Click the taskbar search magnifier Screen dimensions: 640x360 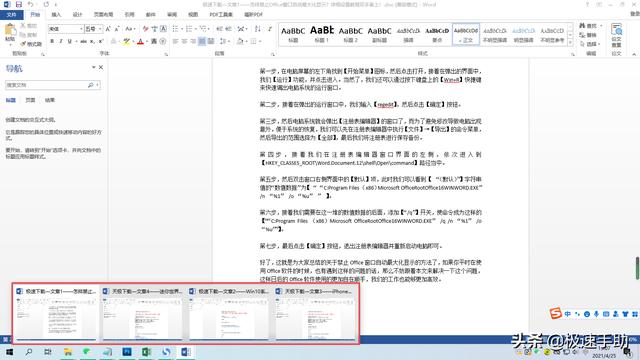[29, 352]
